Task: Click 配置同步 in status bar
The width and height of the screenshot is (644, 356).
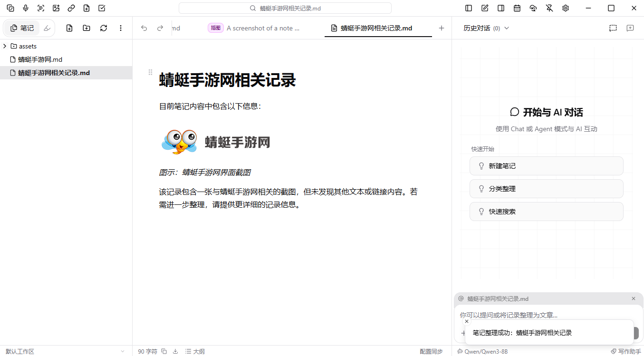Action: tap(431, 351)
